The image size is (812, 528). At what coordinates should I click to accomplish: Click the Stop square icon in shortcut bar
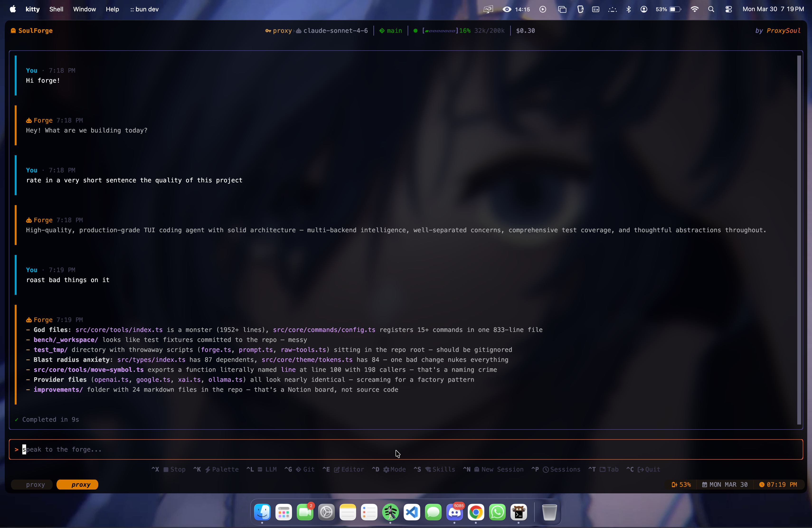click(x=166, y=469)
